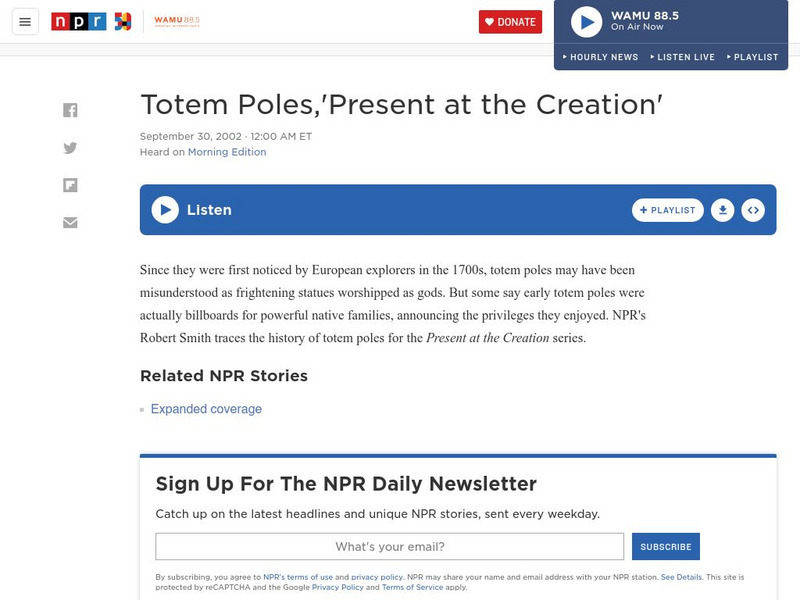Share article on Twitter

[70, 148]
